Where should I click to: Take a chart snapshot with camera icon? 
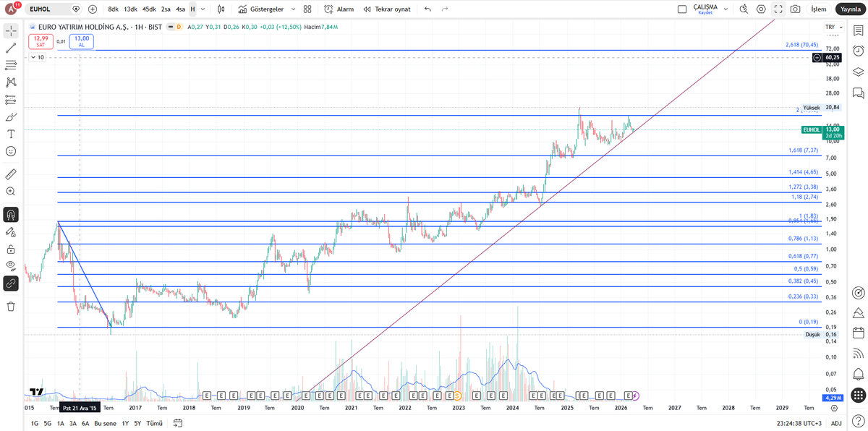[796, 9]
